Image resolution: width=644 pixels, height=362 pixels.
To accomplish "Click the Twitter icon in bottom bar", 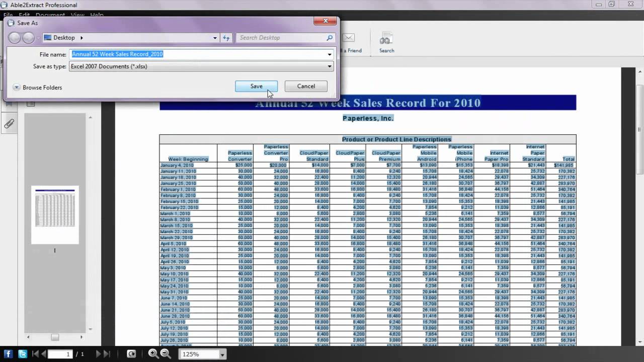I will 22,353.
